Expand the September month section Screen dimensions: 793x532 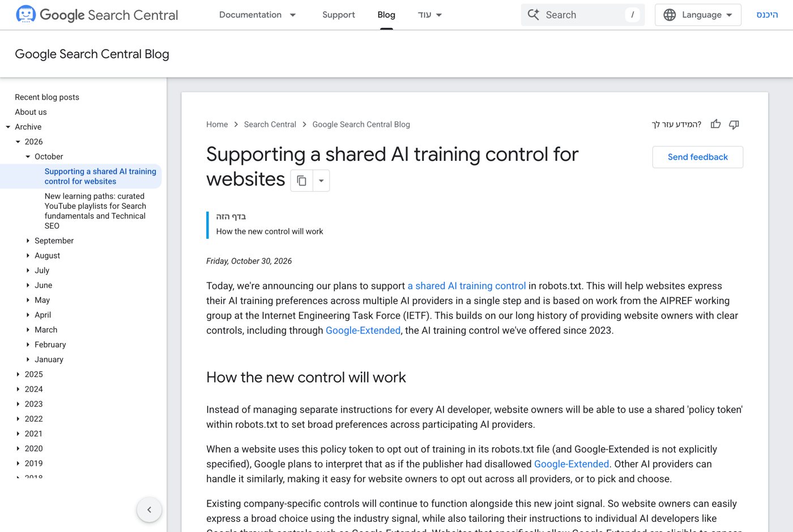coord(28,241)
